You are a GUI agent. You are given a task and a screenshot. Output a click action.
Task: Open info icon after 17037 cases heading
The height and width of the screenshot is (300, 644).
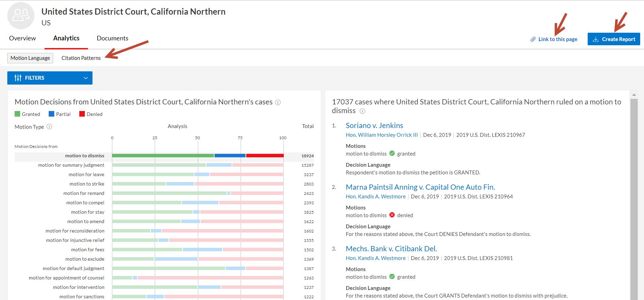point(362,111)
